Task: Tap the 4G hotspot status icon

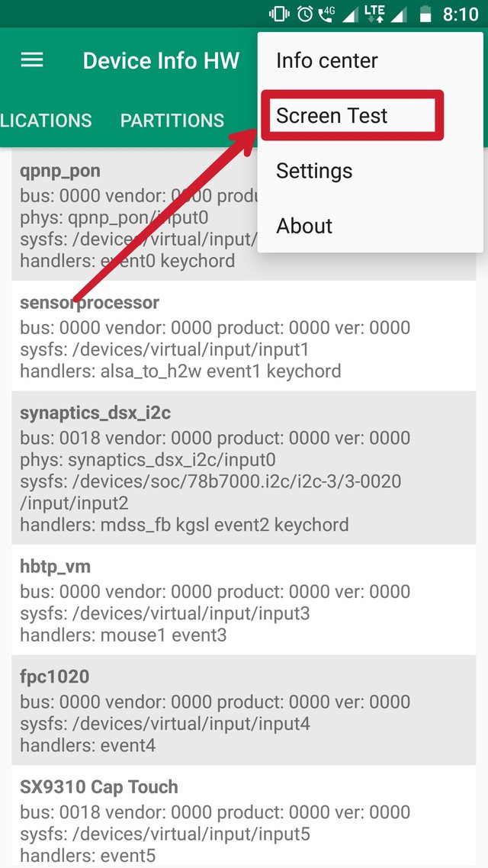Action: click(x=328, y=13)
